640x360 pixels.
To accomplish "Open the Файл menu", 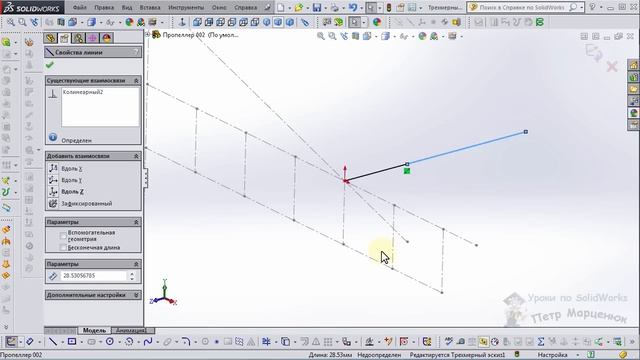I will 80,7.
